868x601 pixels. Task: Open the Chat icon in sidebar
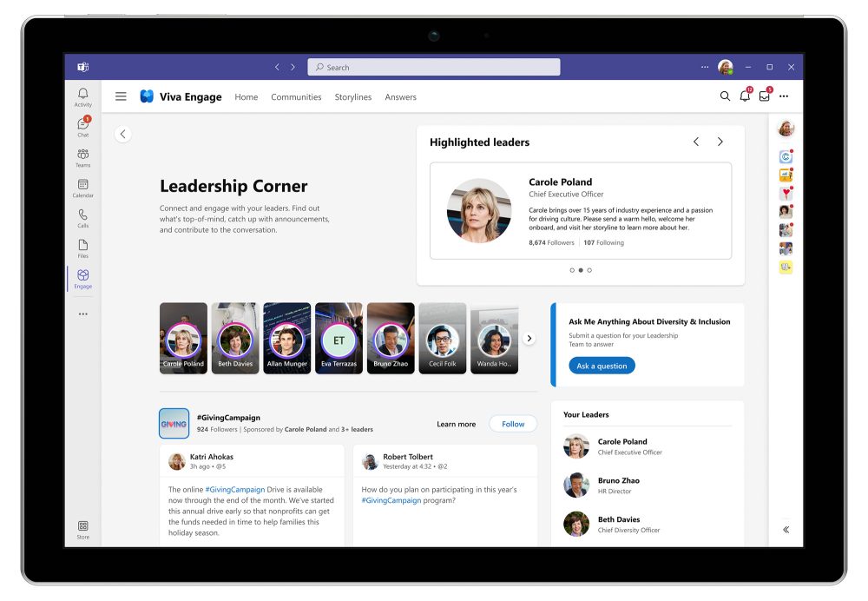[82, 127]
